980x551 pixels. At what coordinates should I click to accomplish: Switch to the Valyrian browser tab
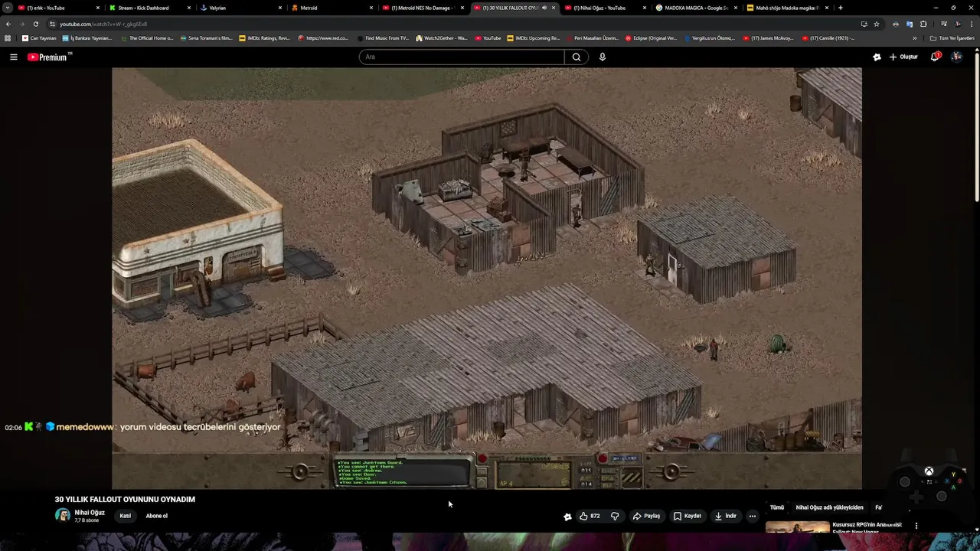click(x=240, y=8)
